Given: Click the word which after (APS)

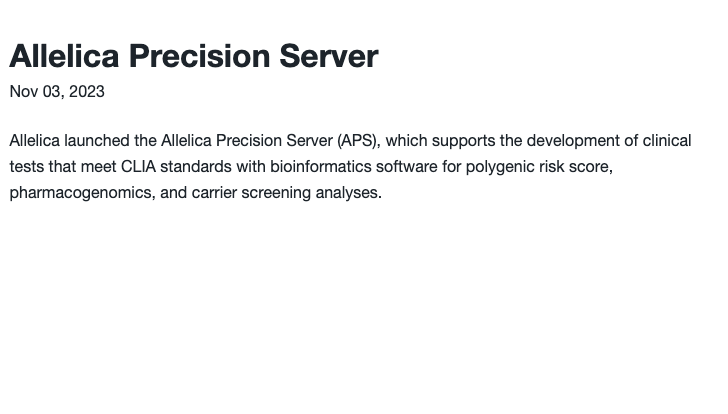Looking at the screenshot, I should coord(406,141).
